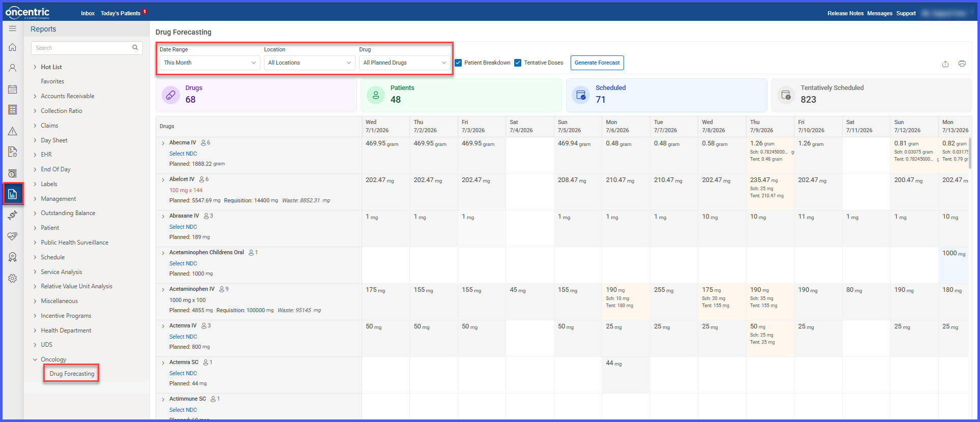Open Today's Patients in top bar
Screen dimensions: 980x422
point(121,13)
